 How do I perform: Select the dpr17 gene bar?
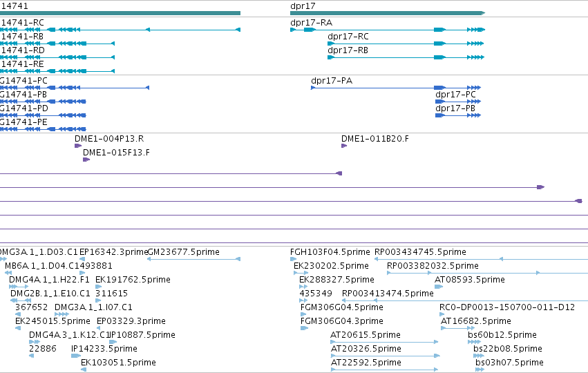(388, 13)
